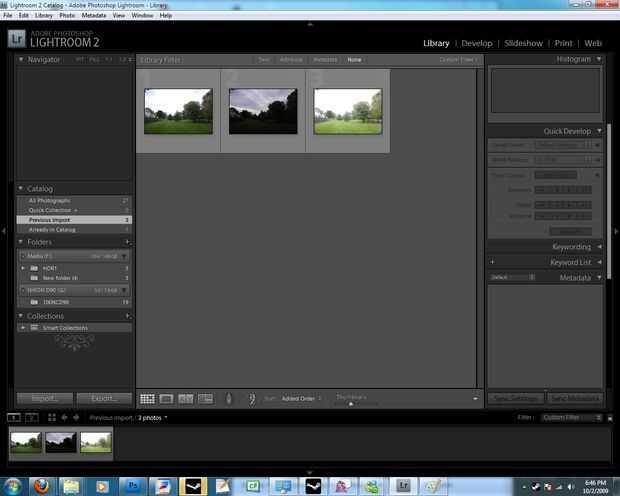The image size is (620, 496).
Task: Click plus icon on Collections panel header
Action: point(127,316)
